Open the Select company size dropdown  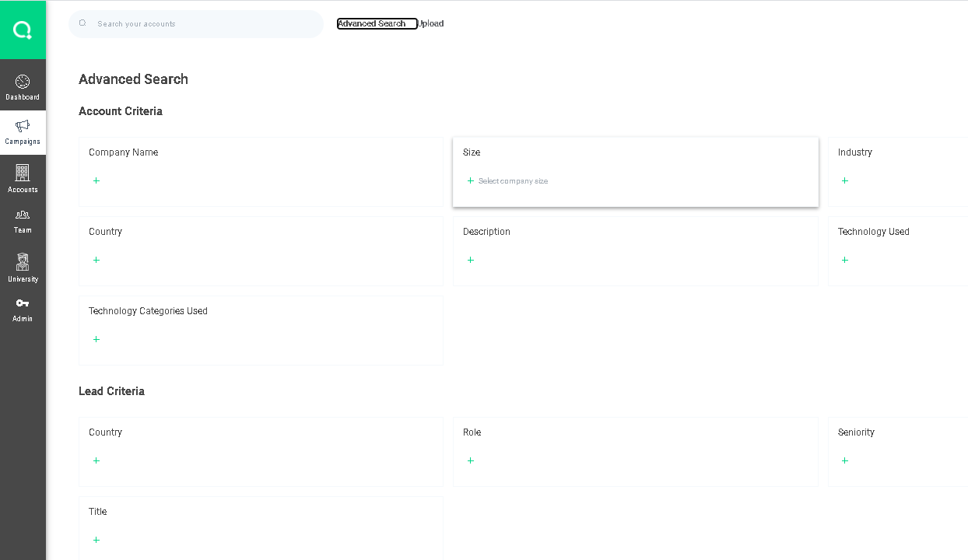[513, 181]
